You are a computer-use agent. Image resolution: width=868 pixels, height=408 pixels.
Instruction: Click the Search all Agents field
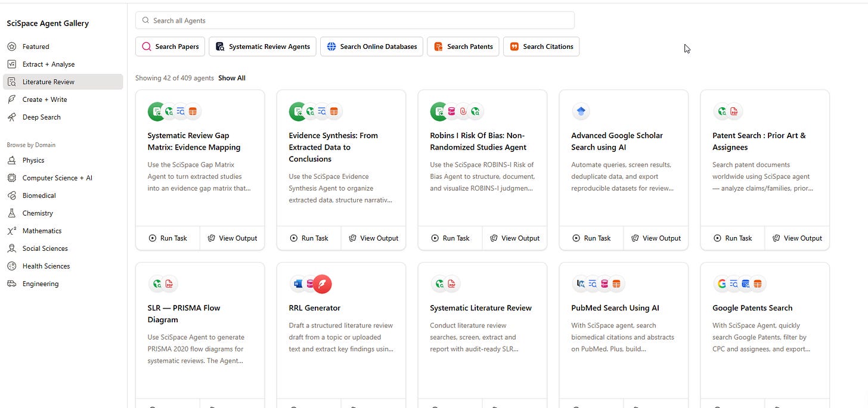(x=355, y=20)
